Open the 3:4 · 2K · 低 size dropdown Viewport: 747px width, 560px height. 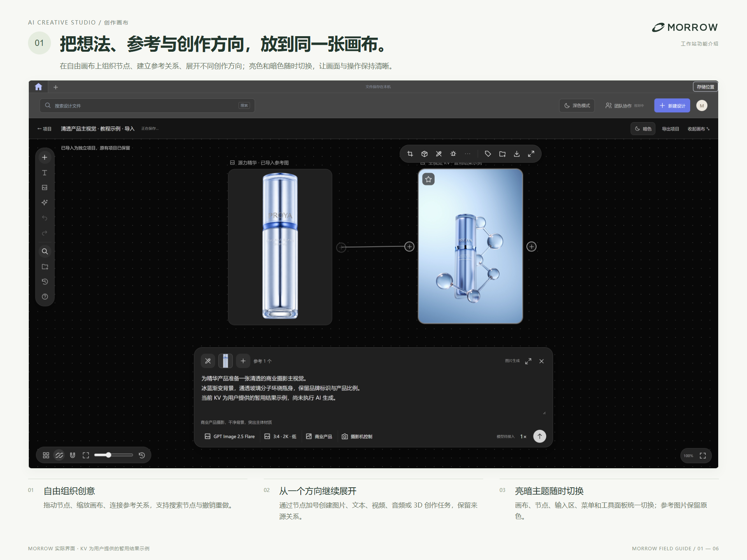point(280,436)
